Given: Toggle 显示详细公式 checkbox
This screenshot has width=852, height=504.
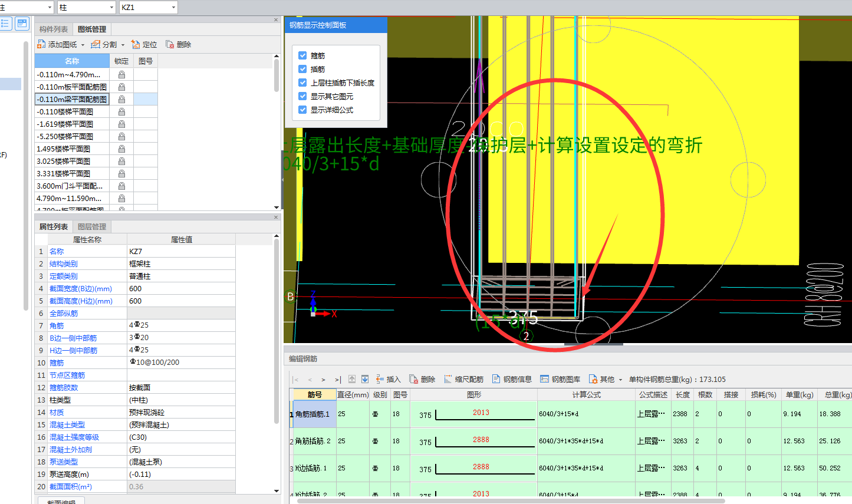Looking at the screenshot, I should [x=302, y=110].
